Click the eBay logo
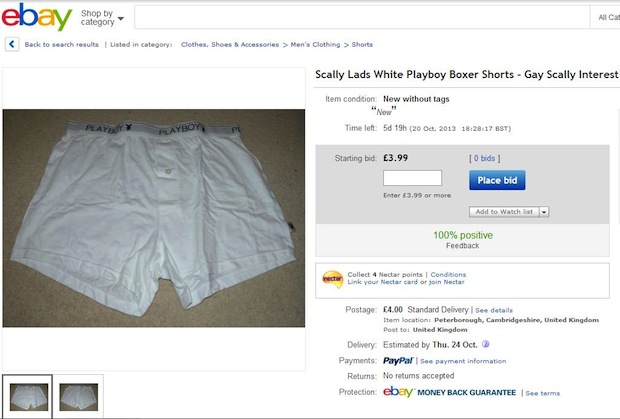 click(37, 17)
